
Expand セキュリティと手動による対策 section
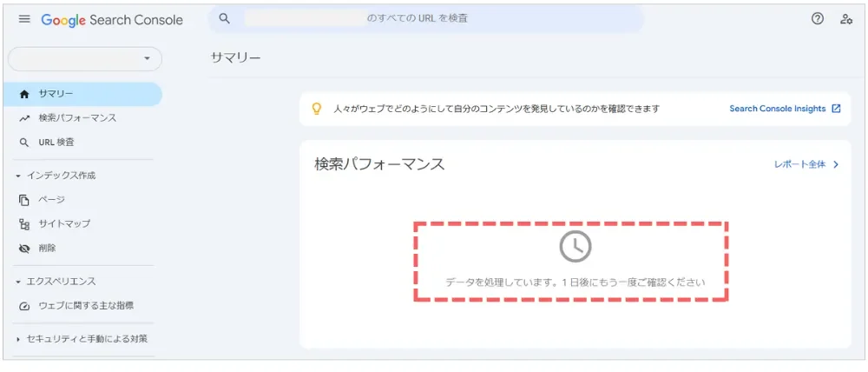[x=82, y=338]
